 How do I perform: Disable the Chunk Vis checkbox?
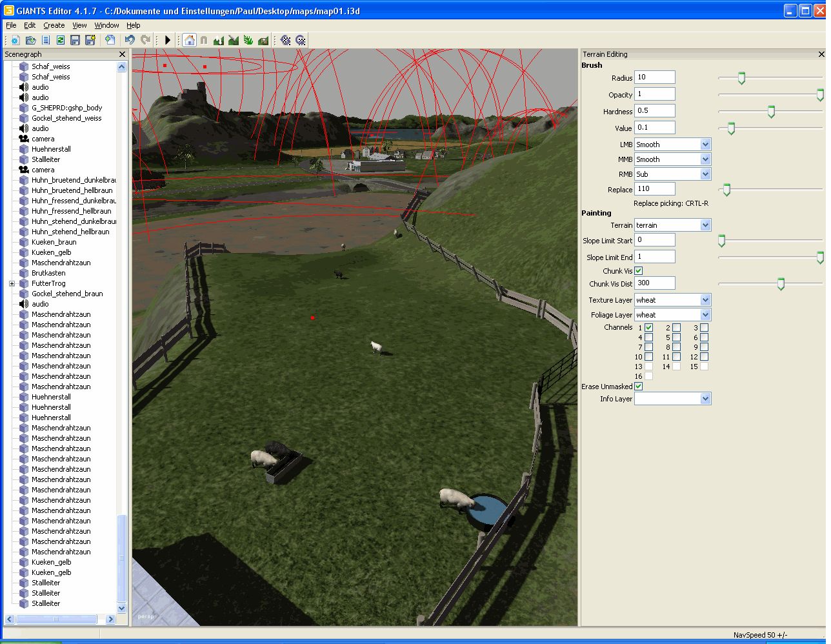[638, 271]
